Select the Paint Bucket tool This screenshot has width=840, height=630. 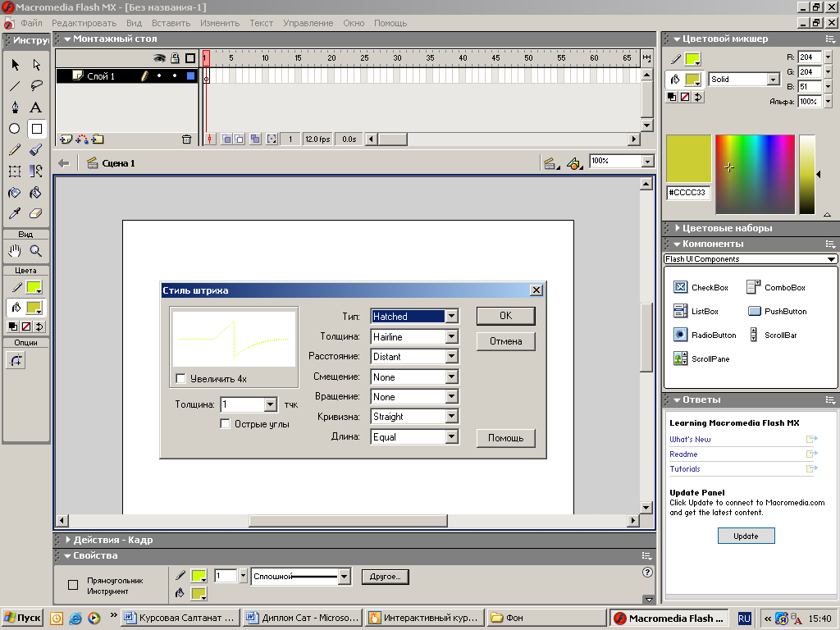(36, 193)
